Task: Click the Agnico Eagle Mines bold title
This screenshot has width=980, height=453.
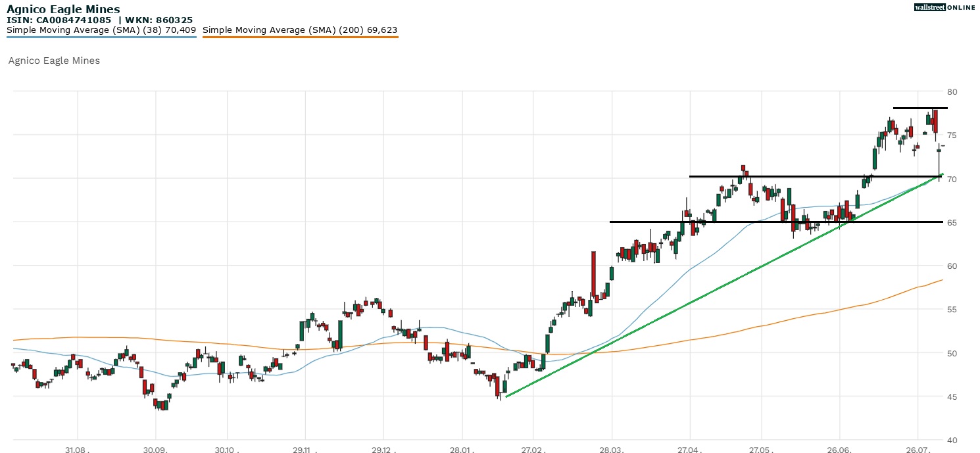Action: (64, 9)
